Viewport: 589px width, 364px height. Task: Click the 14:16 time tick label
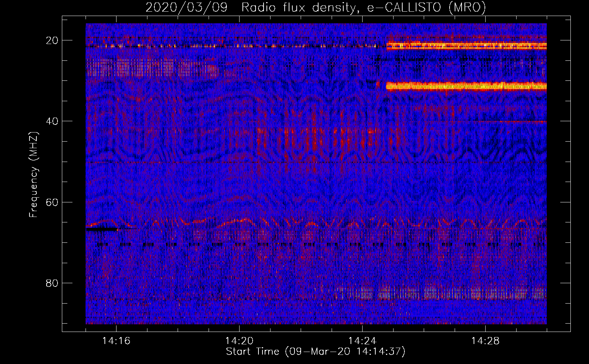click(x=116, y=341)
